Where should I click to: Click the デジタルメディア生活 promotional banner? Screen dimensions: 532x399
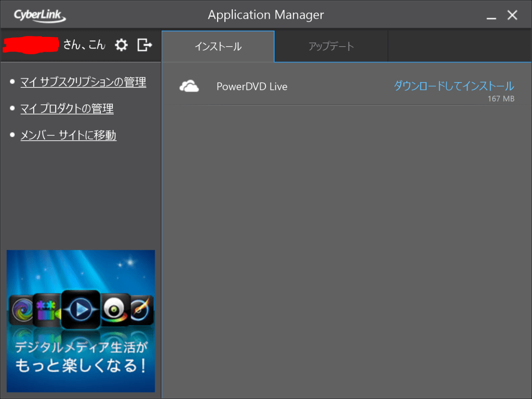pyautogui.click(x=81, y=321)
